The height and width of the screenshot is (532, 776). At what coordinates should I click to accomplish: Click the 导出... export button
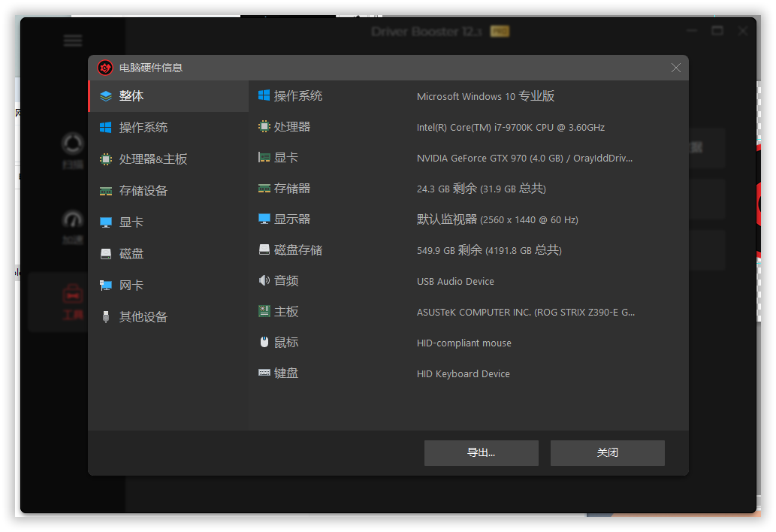click(x=481, y=453)
